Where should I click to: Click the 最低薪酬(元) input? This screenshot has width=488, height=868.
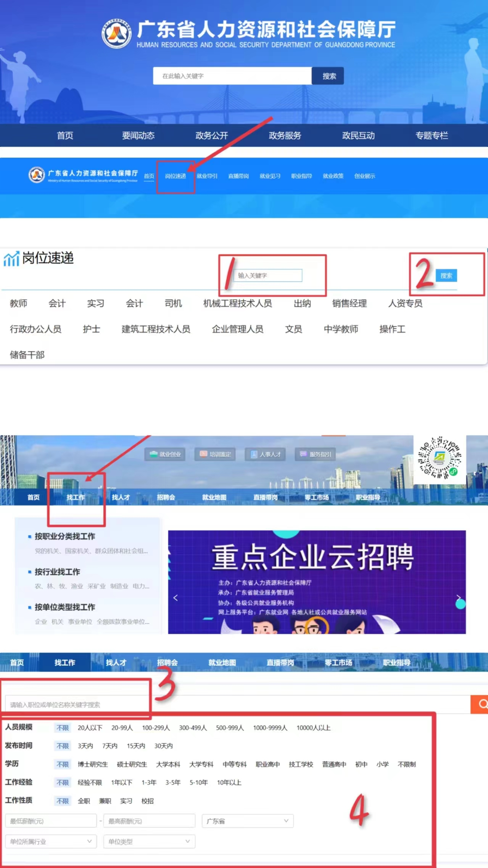tap(51, 821)
